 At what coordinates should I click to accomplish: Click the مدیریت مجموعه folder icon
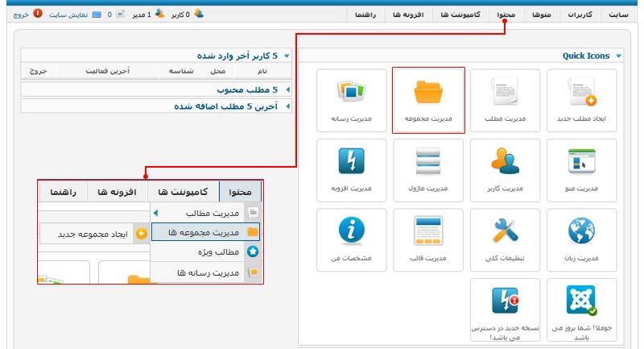tap(428, 100)
